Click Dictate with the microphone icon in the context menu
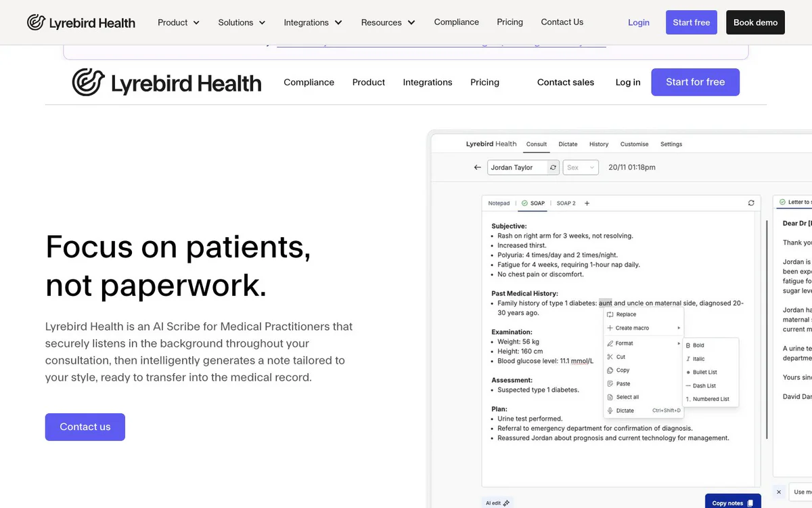Viewport: 812px width, 508px height. tap(644, 410)
